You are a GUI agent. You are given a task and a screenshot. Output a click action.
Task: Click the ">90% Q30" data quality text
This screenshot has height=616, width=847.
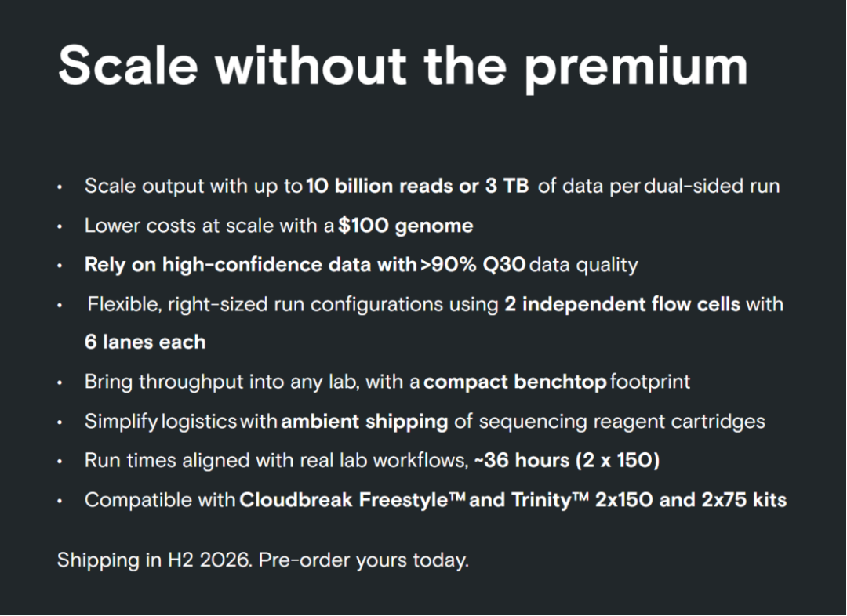tap(473, 265)
